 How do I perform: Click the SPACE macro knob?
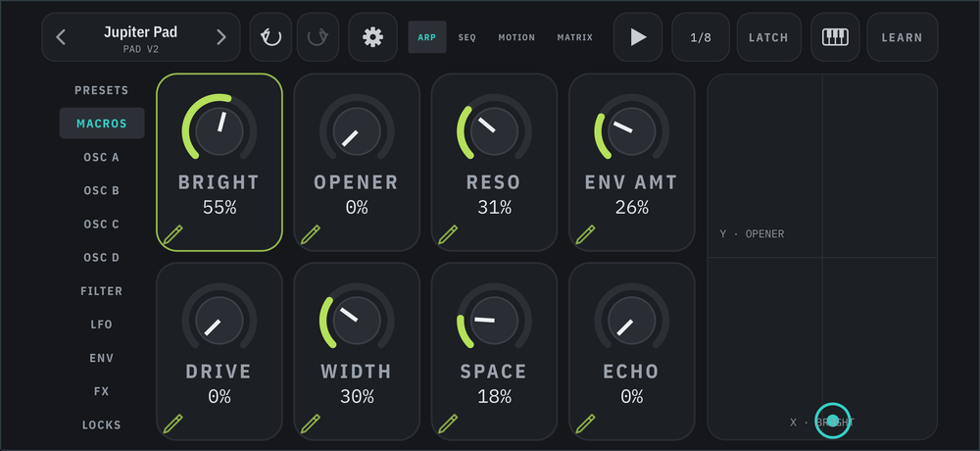pyautogui.click(x=494, y=321)
